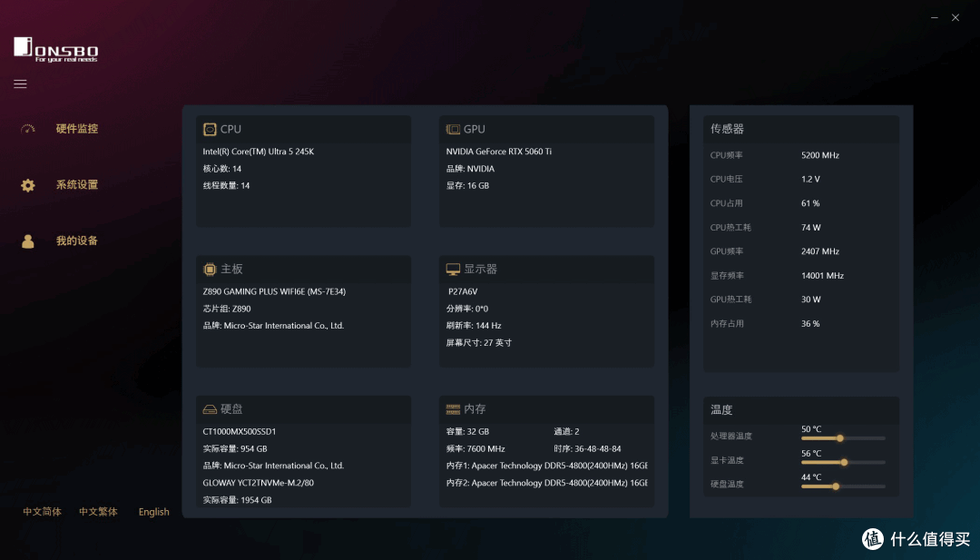Click the 内存2: Apacer Technology row
The image size is (980, 560).
547,483
